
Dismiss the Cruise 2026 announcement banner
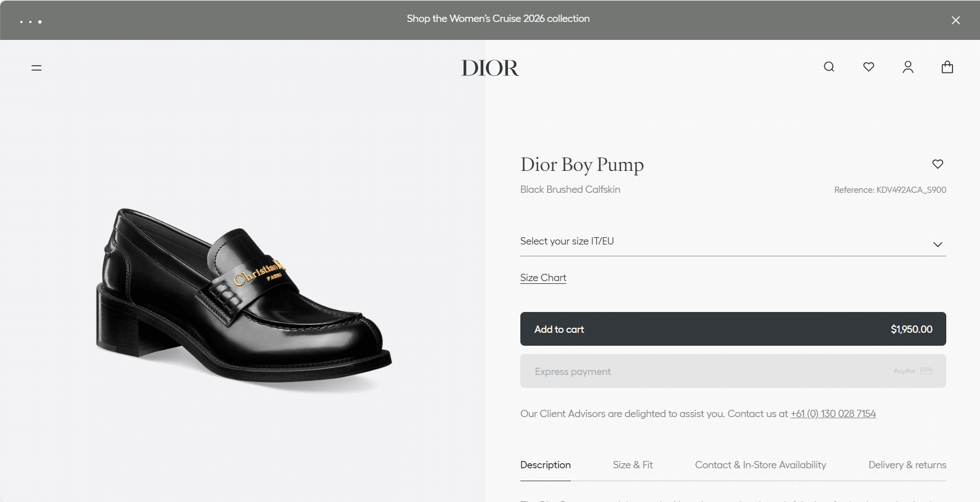(x=956, y=20)
